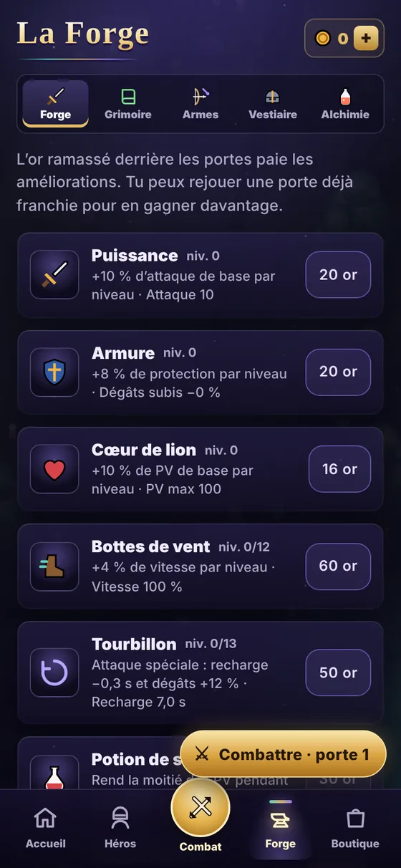Buy Cœur de lion upgrade for 16 or
Screen dimensions: 401x868
[339, 469]
